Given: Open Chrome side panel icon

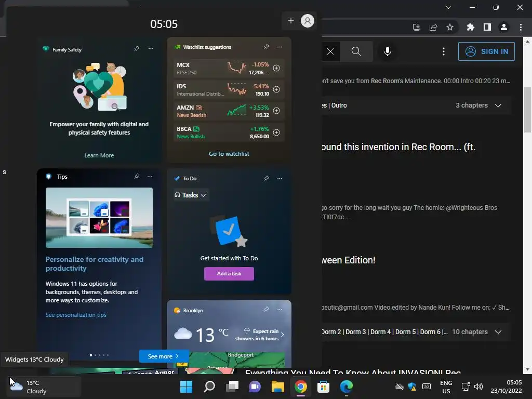Looking at the screenshot, I should click(x=487, y=27).
